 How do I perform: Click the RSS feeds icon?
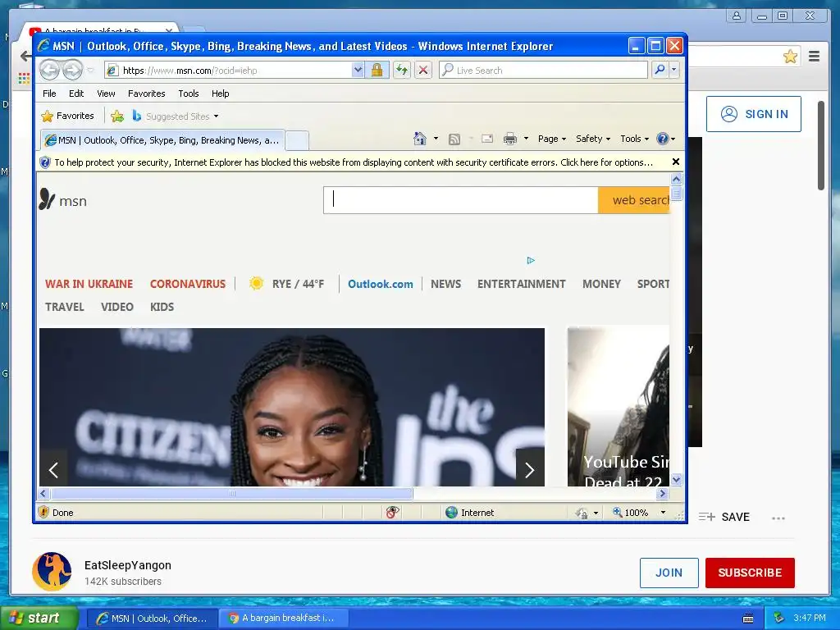point(454,139)
